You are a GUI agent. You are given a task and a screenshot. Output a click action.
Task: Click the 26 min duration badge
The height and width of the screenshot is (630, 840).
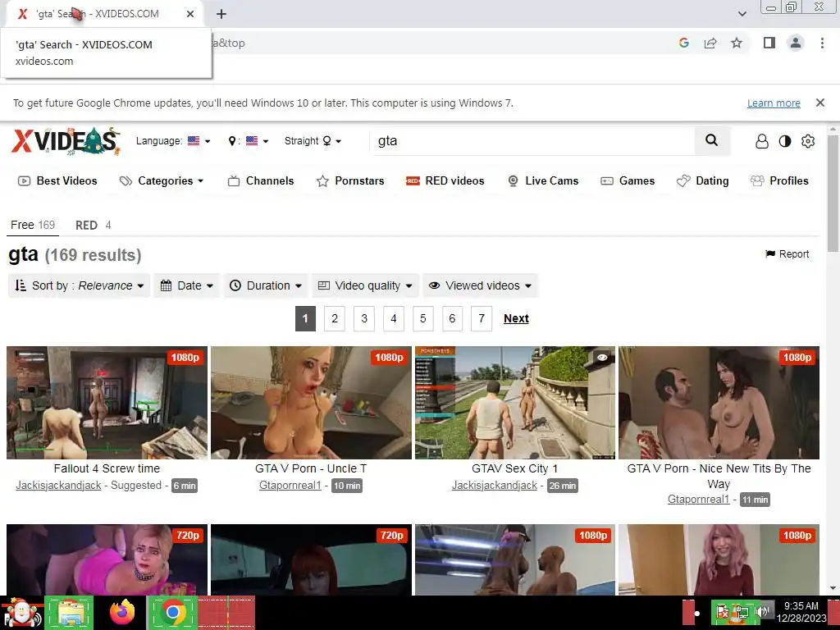click(562, 486)
